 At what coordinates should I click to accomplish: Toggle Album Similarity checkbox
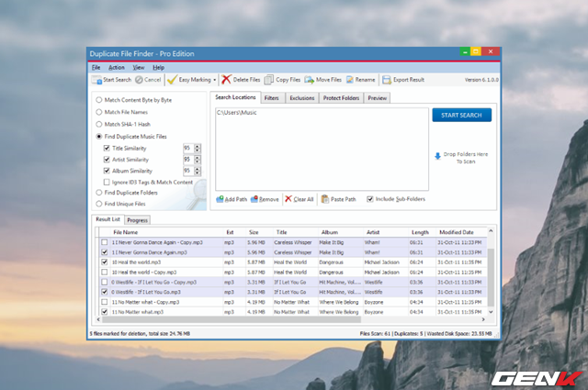click(107, 171)
